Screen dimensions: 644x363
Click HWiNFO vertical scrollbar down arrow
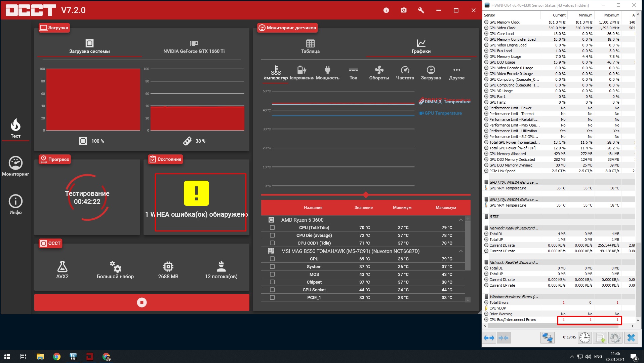point(638,320)
